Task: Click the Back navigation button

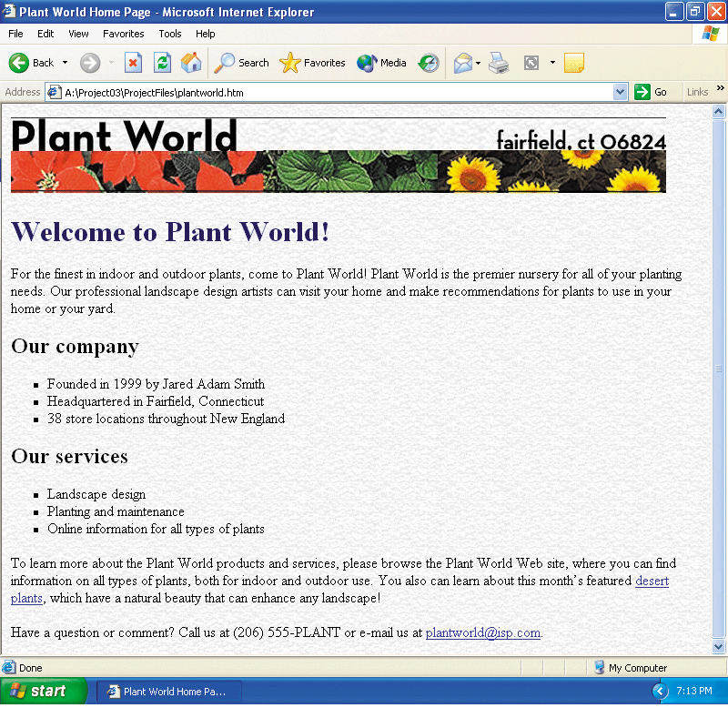Action: pos(32,63)
